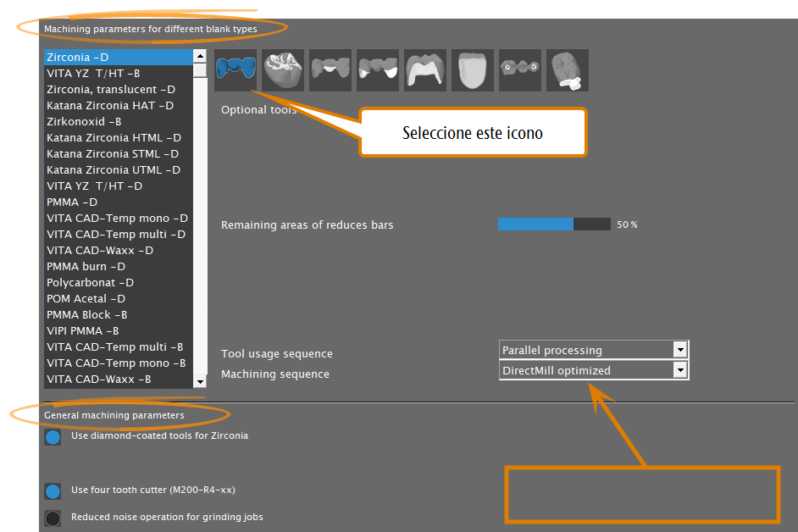Select VITA CAD-Waxx -D
The height and width of the screenshot is (532, 798).
119,251
